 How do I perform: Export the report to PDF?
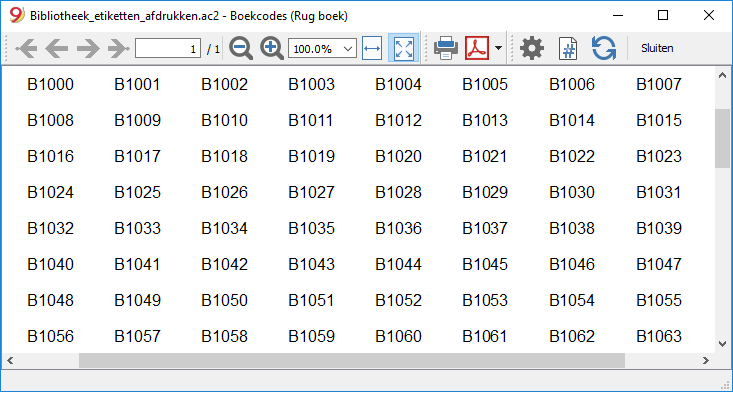point(477,48)
